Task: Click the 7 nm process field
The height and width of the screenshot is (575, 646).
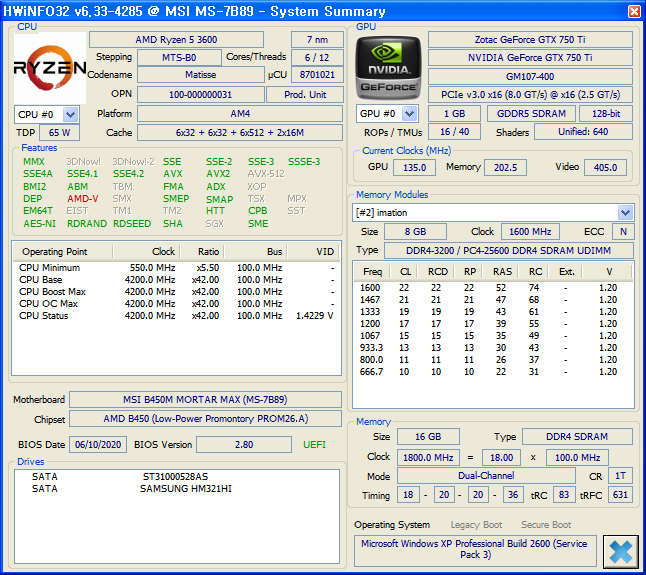Action: click(x=317, y=40)
